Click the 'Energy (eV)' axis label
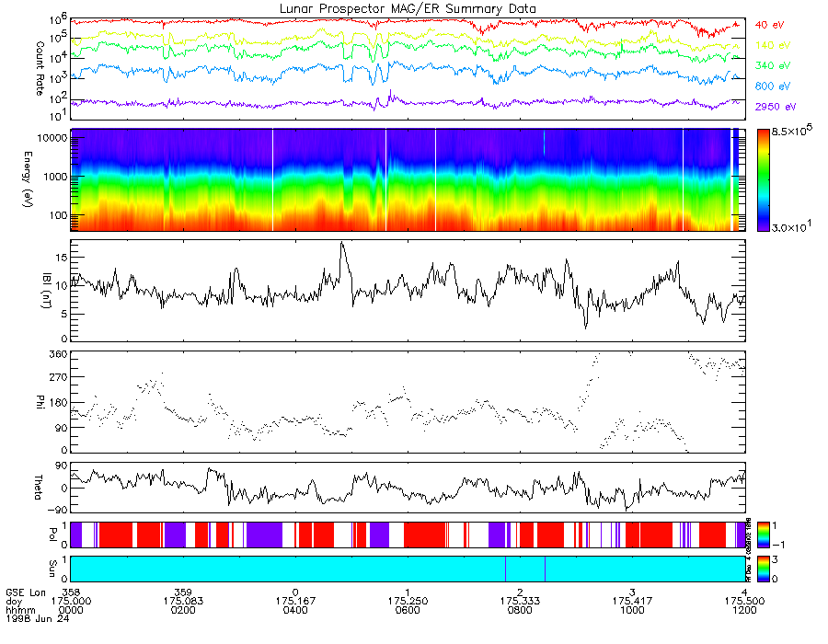 pyautogui.click(x=28, y=179)
